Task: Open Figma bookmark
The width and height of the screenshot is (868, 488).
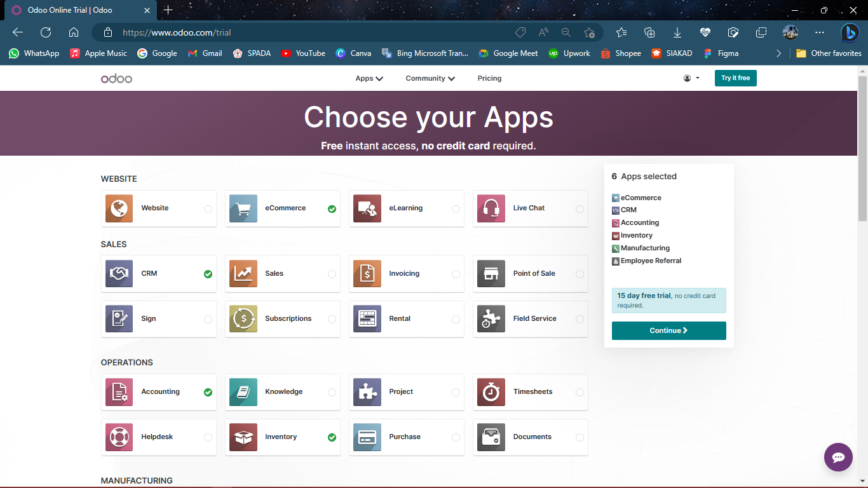Action: [721, 53]
